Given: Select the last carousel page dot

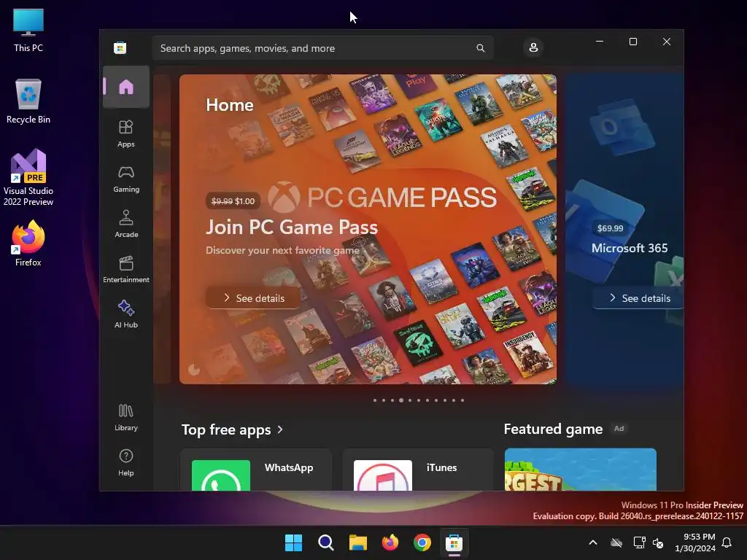Looking at the screenshot, I should coord(462,400).
